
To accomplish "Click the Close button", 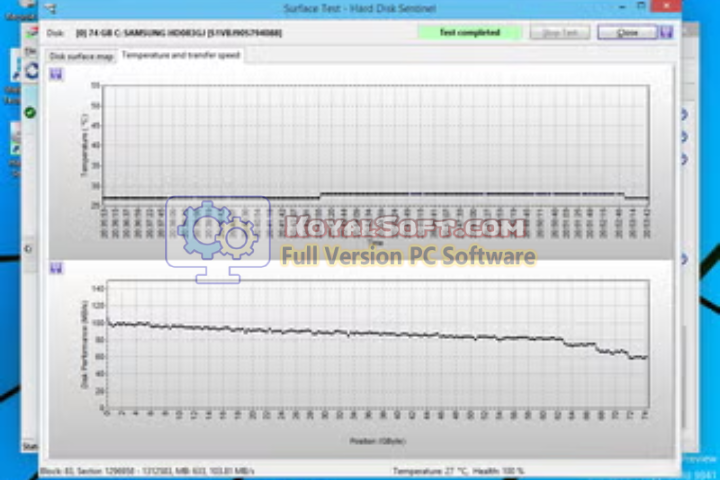I will point(627,33).
